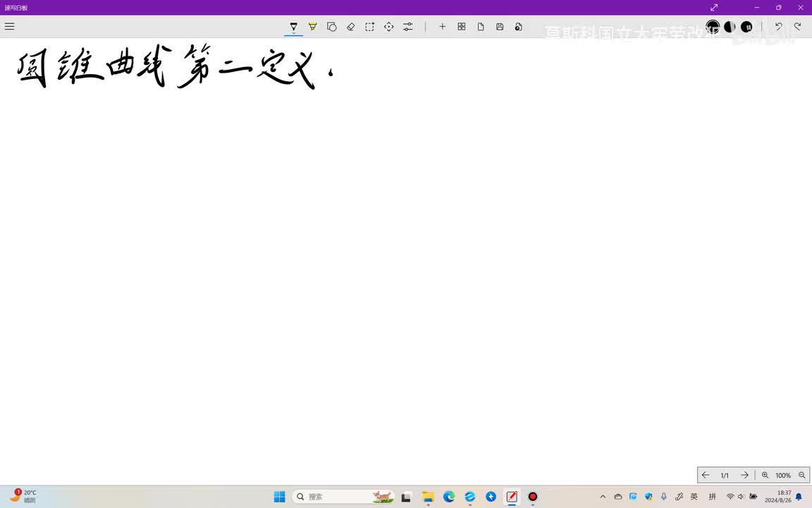Click the 1/1 page indicator

tap(725, 476)
